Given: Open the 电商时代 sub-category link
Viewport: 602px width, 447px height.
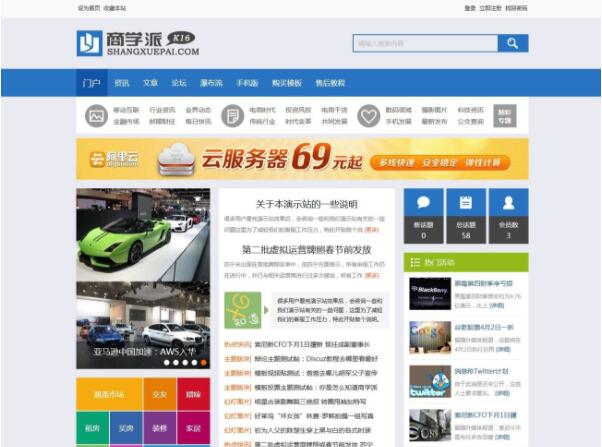Looking at the screenshot, I should [262, 110].
